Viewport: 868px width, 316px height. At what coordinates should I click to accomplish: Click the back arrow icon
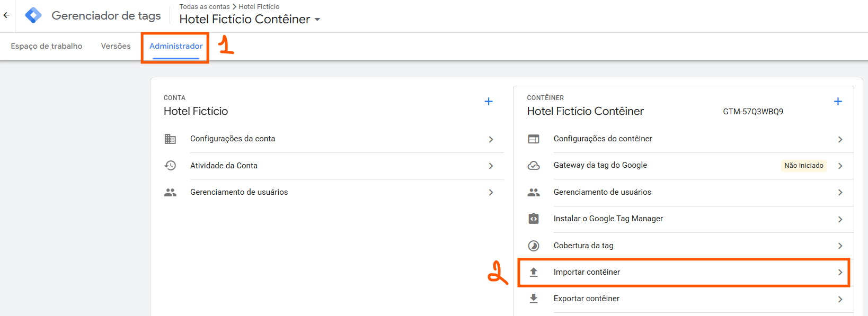pos(6,15)
